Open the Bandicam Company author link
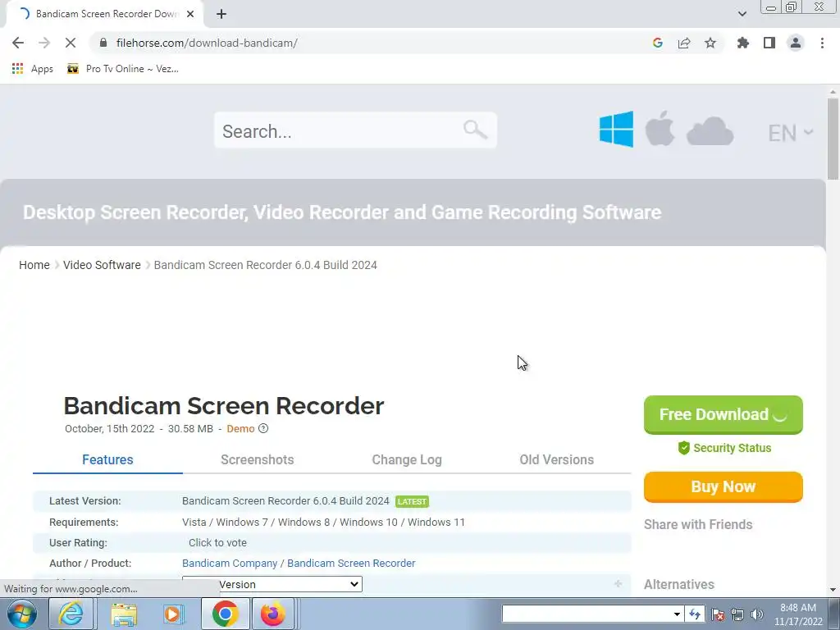 230,564
